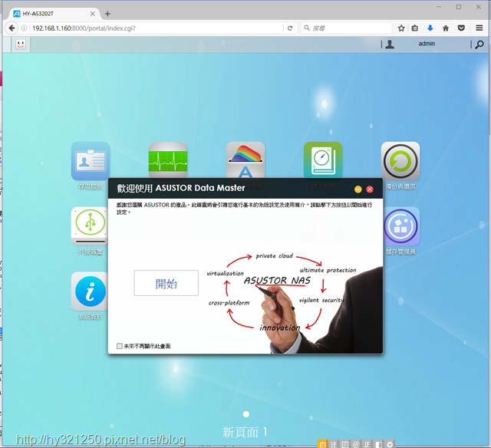Open the Firefox hamburger menu
Screen dimensions: 491x448
[479, 28]
